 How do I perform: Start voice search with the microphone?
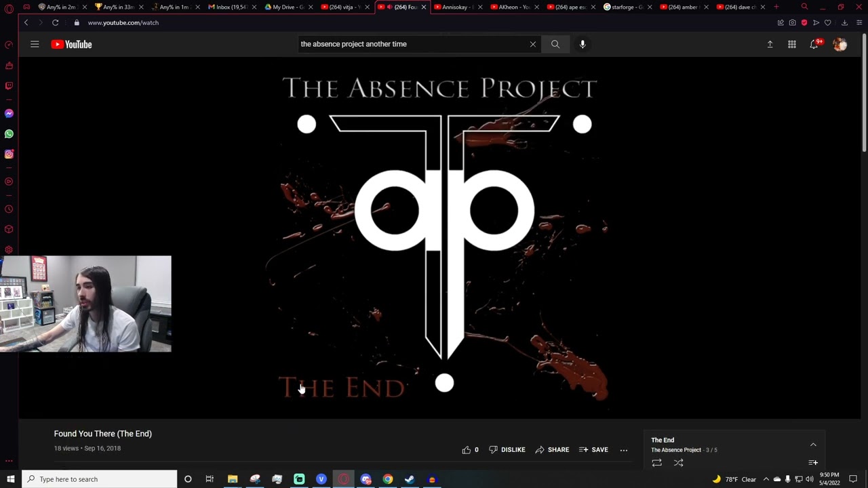tap(583, 44)
